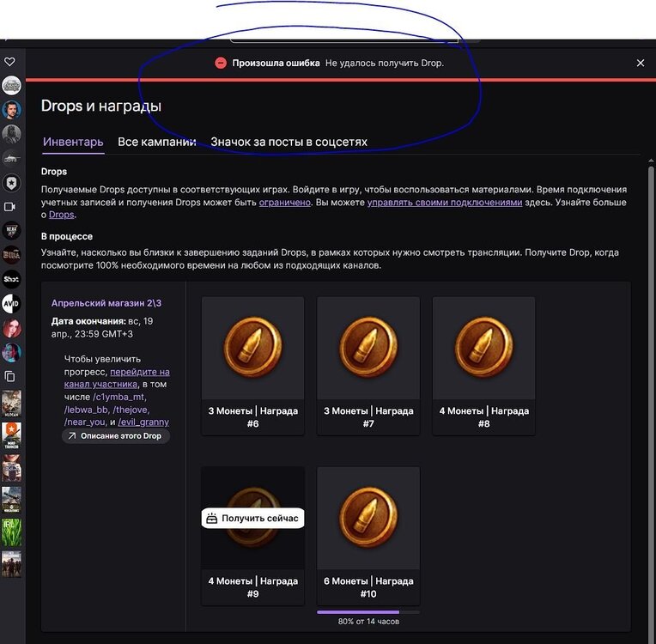Open the gray hooded figure channel avatar

[x=11, y=134]
